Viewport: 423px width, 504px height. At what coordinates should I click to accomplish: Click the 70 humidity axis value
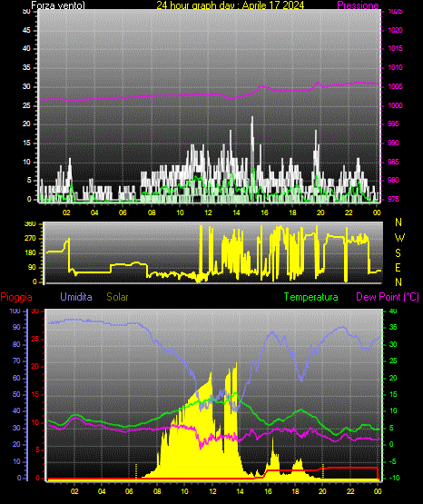[16, 361]
